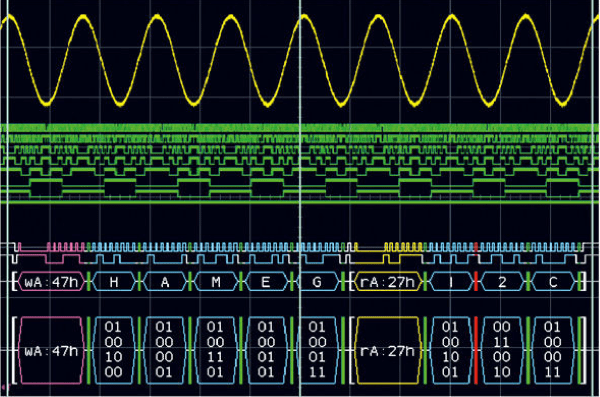This screenshot has width=600, height=397.
Task: Click binary packet 01 00 01 01
Action: pyautogui.click(x=266, y=350)
